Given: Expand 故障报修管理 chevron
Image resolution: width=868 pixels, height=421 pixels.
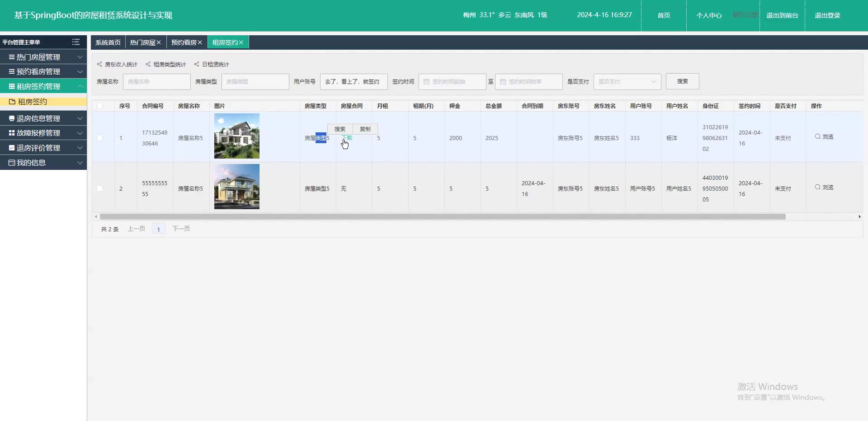Looking at the screenshot, I should tap(80, 133).
